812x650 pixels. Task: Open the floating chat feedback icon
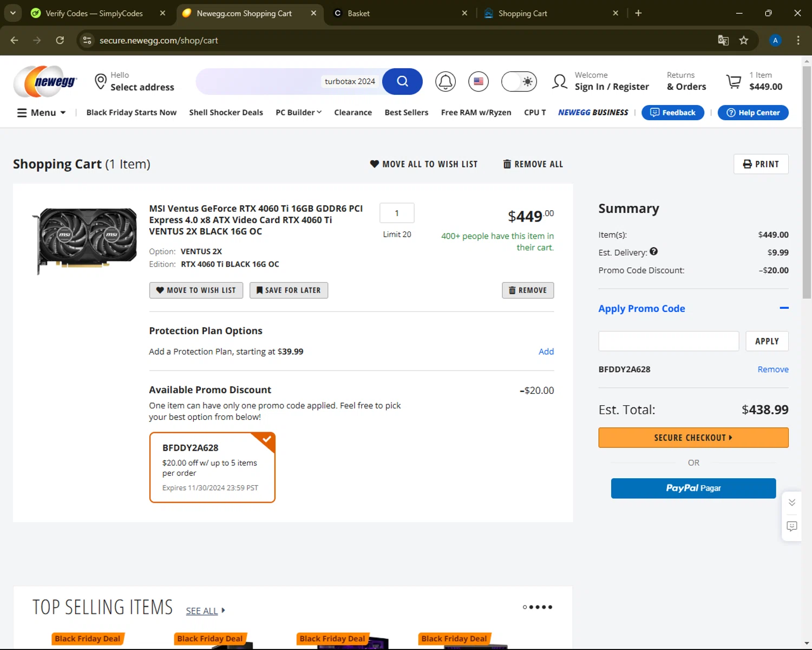tap(792, 526)
